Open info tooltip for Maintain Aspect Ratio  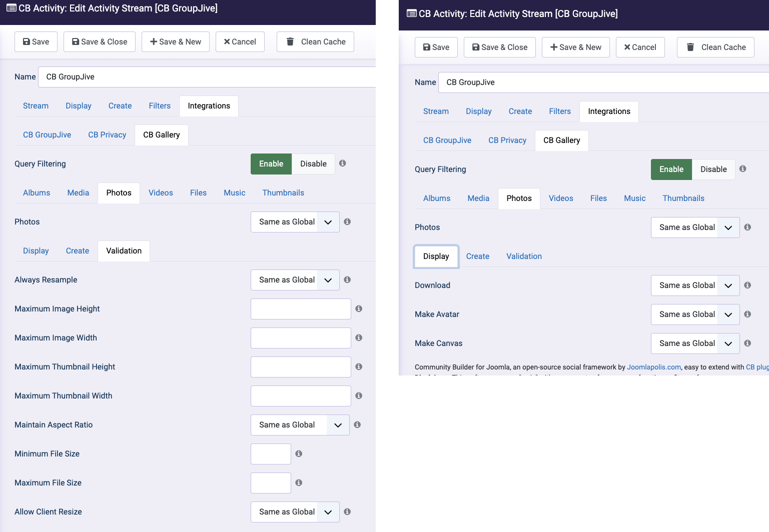pos(357,425)
